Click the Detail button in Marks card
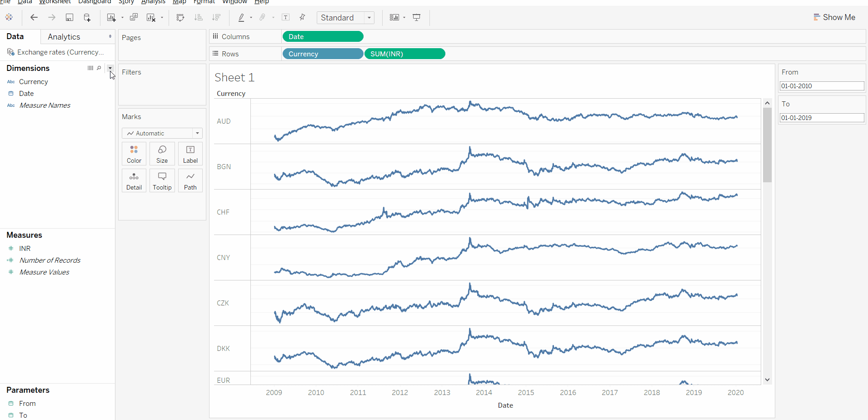 click(134, 180)
